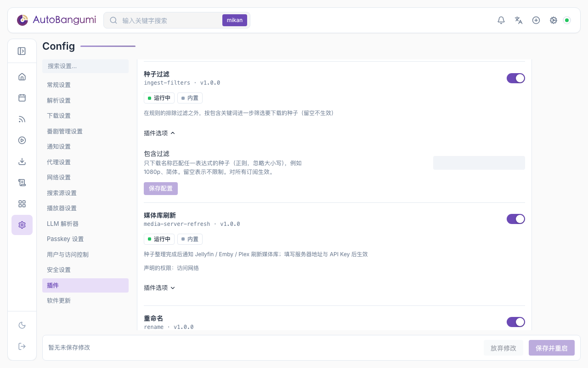Focus the 包含过滤 input field
Screen dimensions: 588x368
coord(479,163)
